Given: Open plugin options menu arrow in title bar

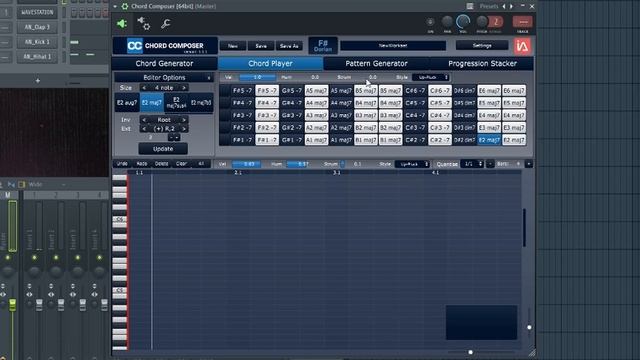Looking at the screenshot, I should 116,6.
